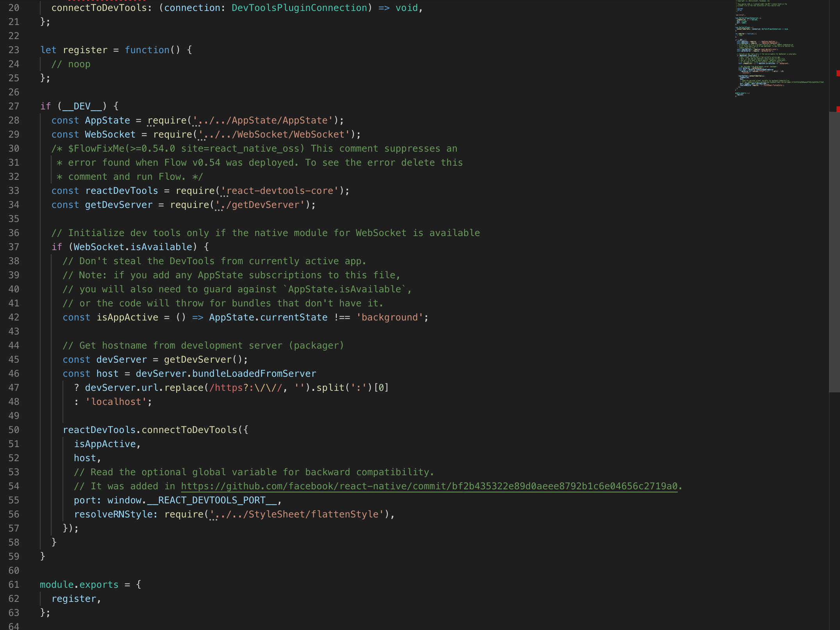Click module.exports on line 61
This screenshot has width=840, height=630.
[79, 585]
